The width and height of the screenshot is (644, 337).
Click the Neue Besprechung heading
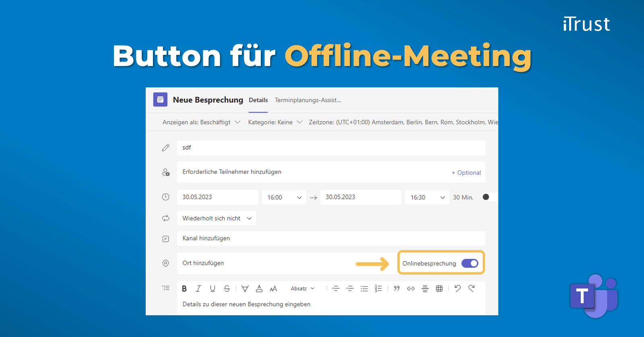208,100
